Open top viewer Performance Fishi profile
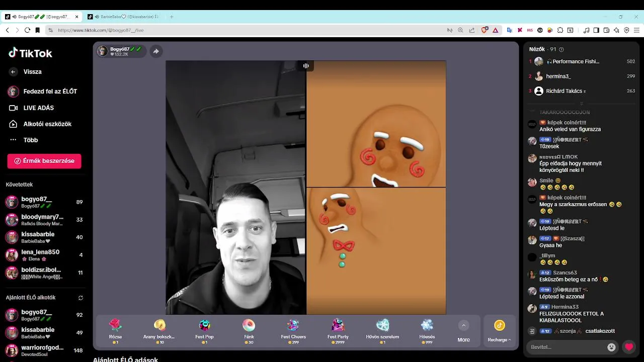 coord(581,61)
